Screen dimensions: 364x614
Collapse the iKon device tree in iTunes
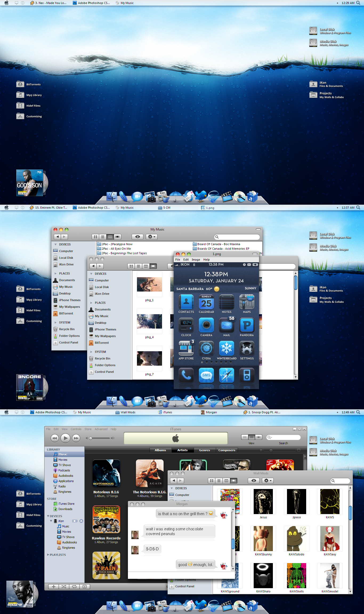coord(51,521)
